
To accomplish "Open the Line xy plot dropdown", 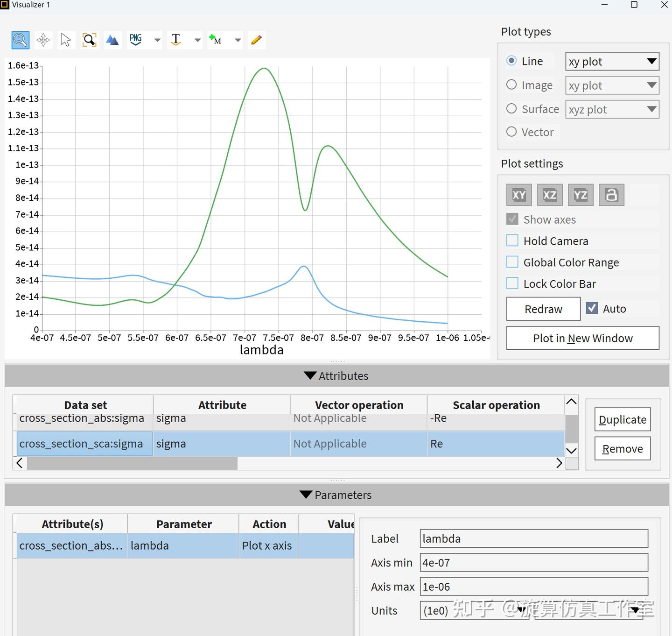I will [x=612, y=61].
